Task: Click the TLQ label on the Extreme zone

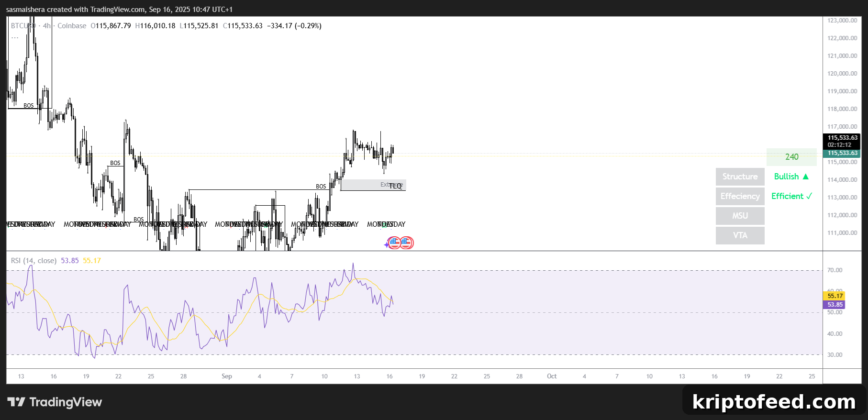Action: point(395,186)
